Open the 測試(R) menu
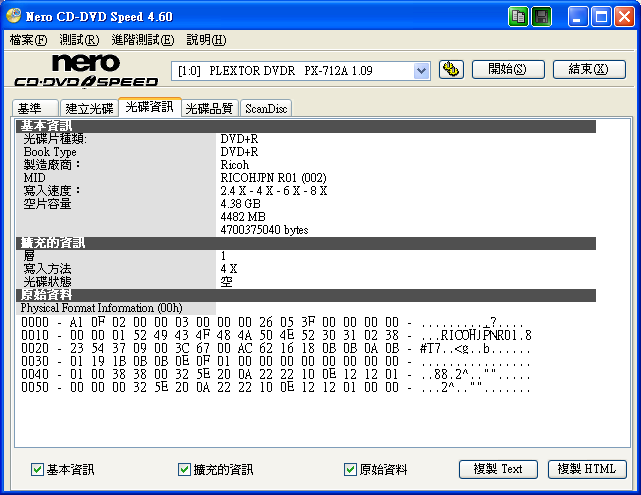The height and width of the screenshot is (495, 641). (79, 40)
